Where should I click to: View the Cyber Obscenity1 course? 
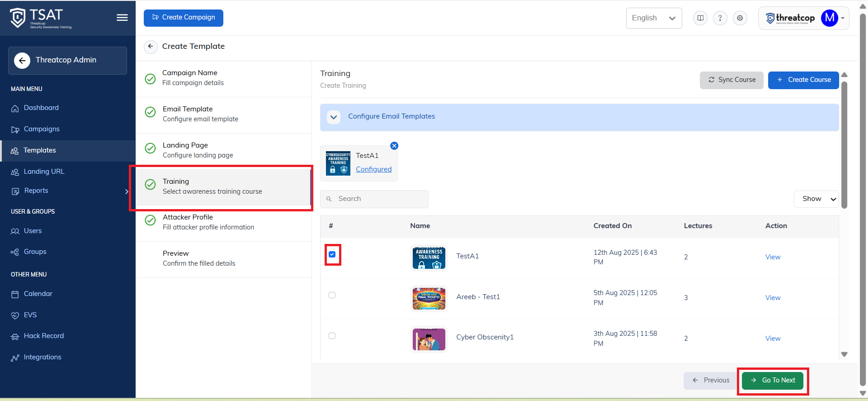tap(773, 339)
